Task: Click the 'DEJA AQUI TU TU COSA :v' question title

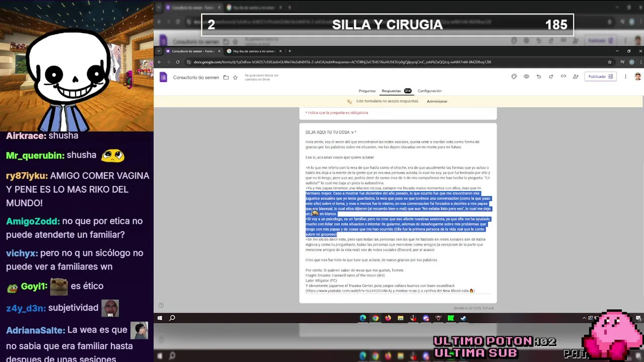Action: [x=331, y=132]
